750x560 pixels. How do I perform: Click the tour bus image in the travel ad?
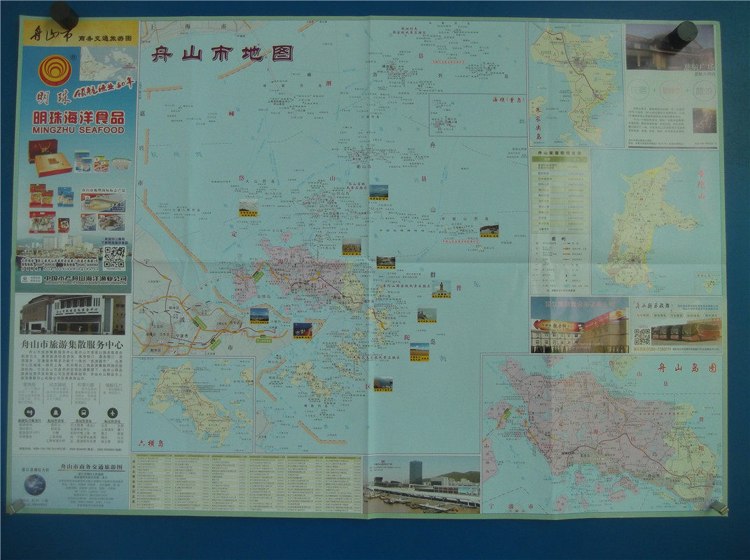[675, 335]
